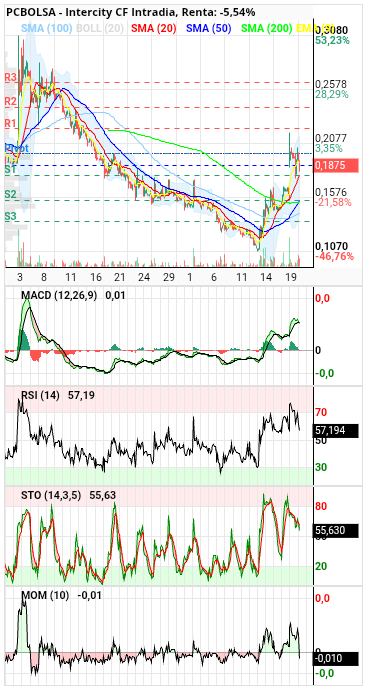
Task: Toggle the SMA (50) legend label
Action: [x=209, y=29]
